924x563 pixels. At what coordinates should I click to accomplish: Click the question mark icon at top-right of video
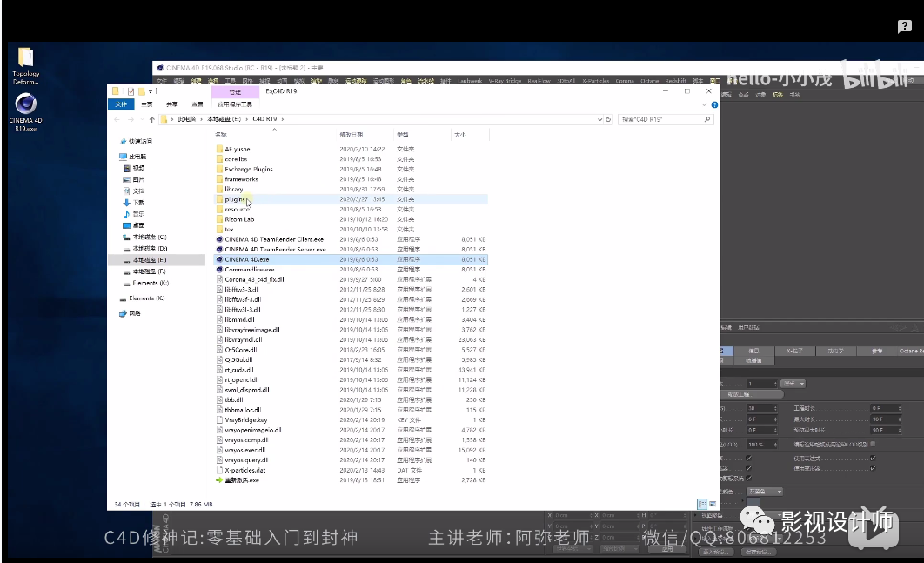(904, 26)
